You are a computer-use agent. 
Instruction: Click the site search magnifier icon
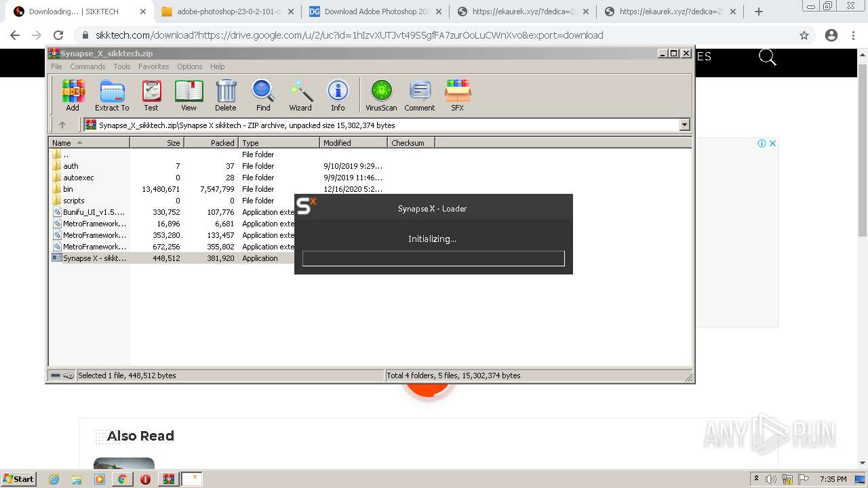pos(767,58)
